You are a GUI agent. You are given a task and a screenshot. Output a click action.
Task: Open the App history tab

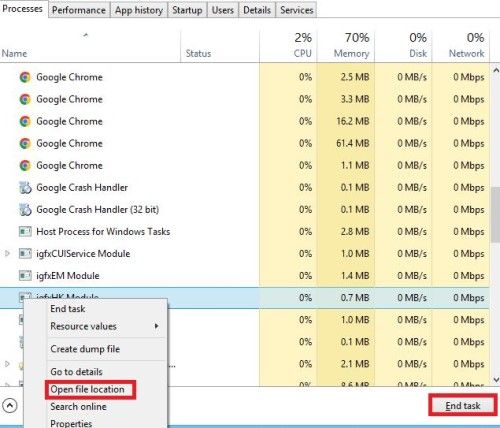tap(139, 10)
